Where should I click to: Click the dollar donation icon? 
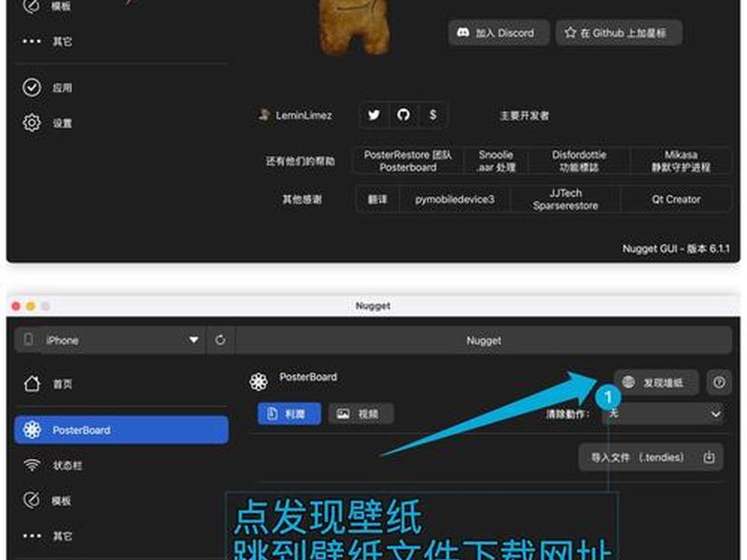(x=432, y=115)
